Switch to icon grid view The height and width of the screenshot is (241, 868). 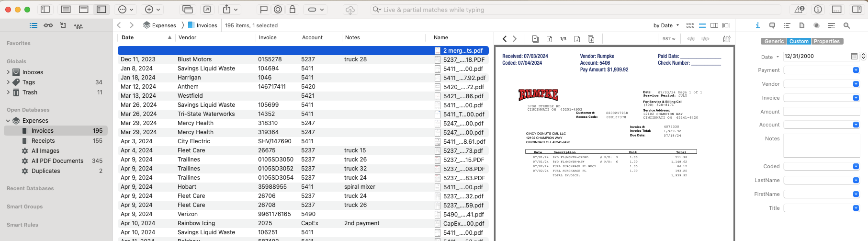pyautogui.click(x=690, y=25)
